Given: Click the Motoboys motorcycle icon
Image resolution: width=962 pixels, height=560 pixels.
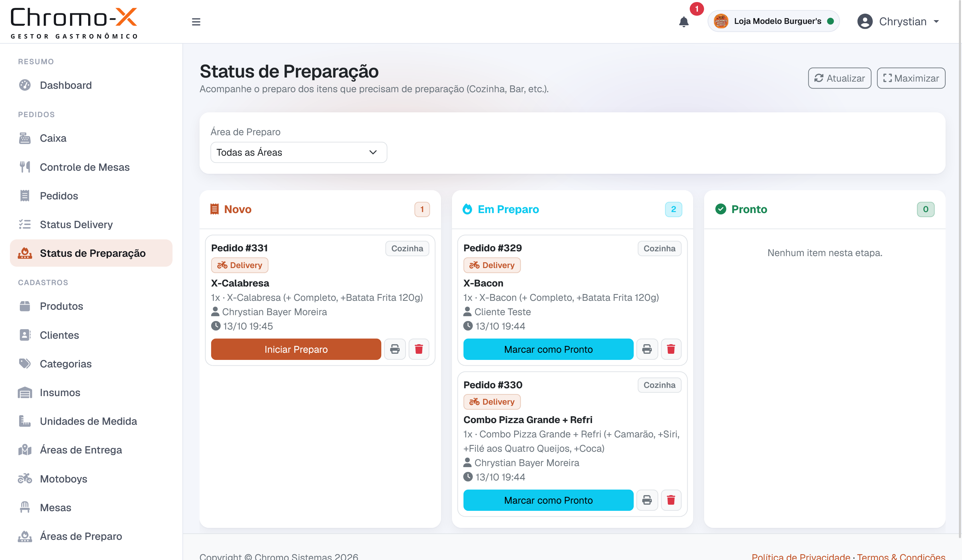Looking at the screenshot, I should pos(25,478).
